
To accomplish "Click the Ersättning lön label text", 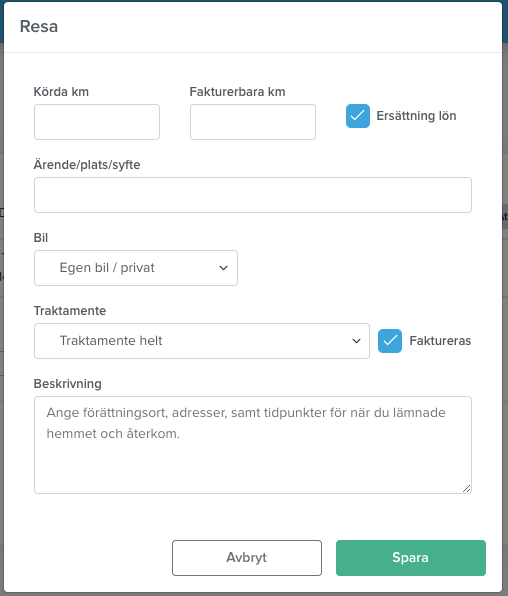I will point(416,116).
